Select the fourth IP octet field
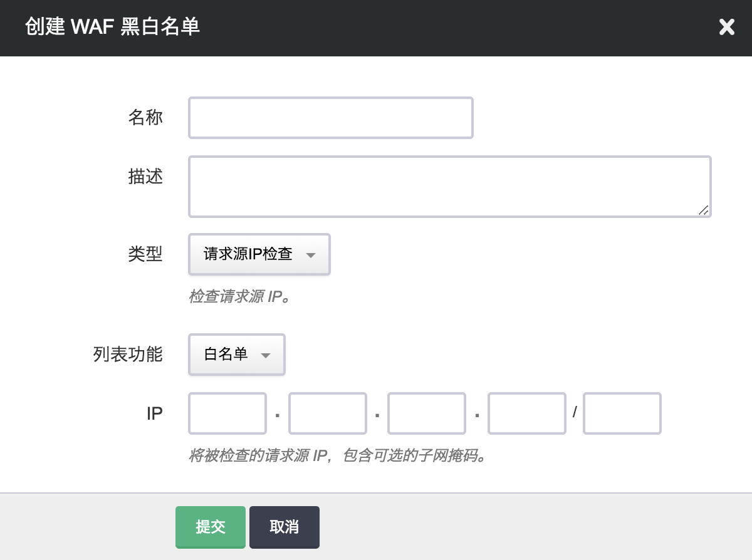The height and width of the screenshot is (560, 752). coord(526,413)
